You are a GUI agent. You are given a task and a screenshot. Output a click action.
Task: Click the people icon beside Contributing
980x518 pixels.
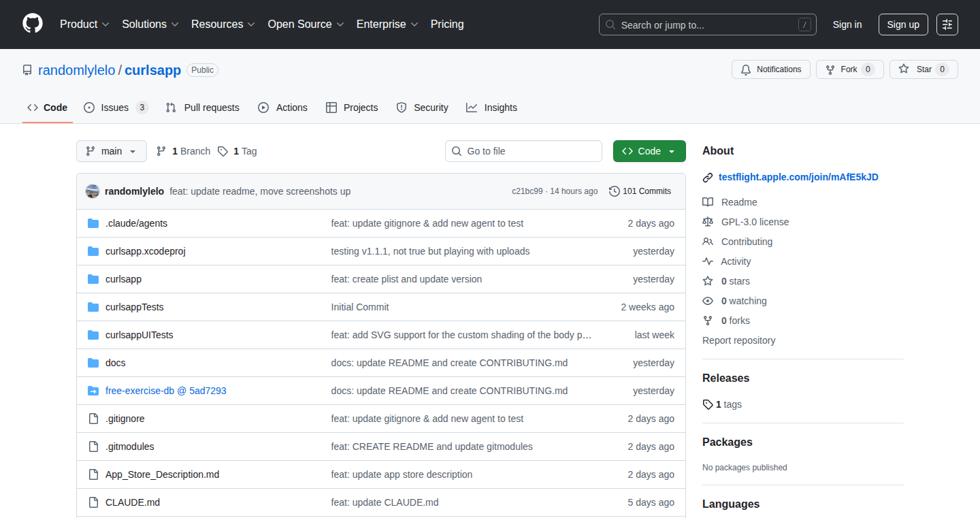click(x=708, y=242)
